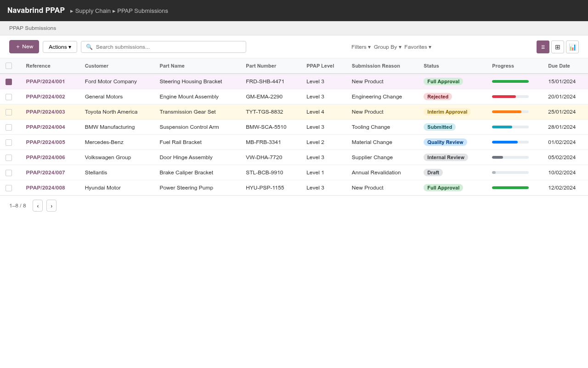The image size is (588, 368).
Task: Open the Favorites dropdown
Action: (417, 47)
